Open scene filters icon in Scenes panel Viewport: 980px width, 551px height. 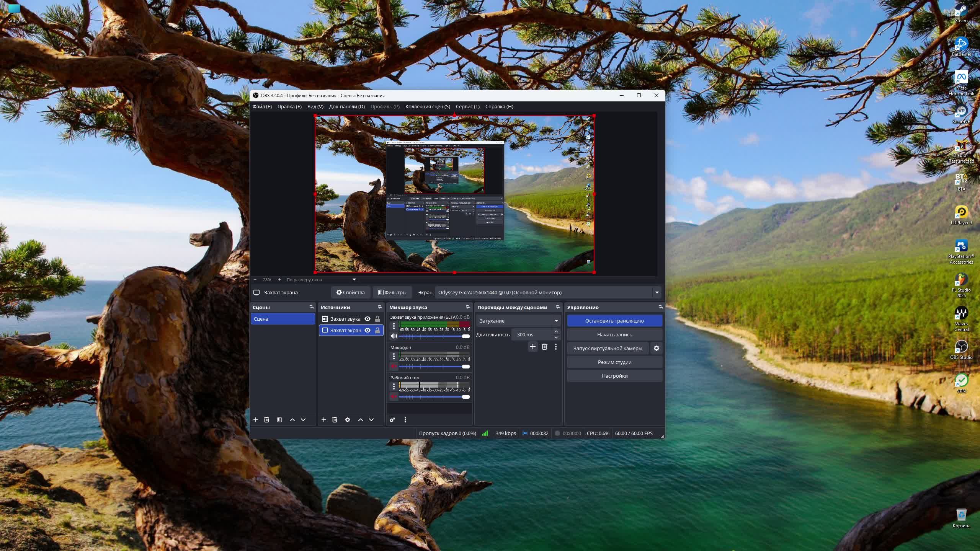coord(279,420)
